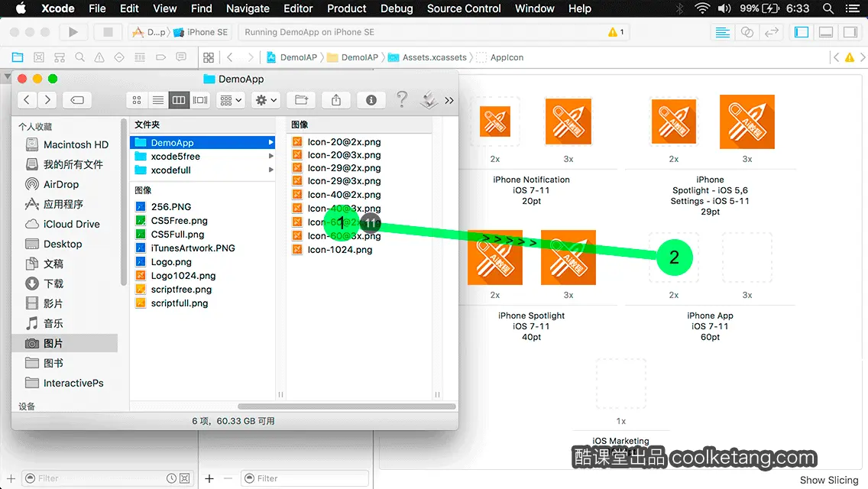Select the DemoApp folder row

(202, 142)
